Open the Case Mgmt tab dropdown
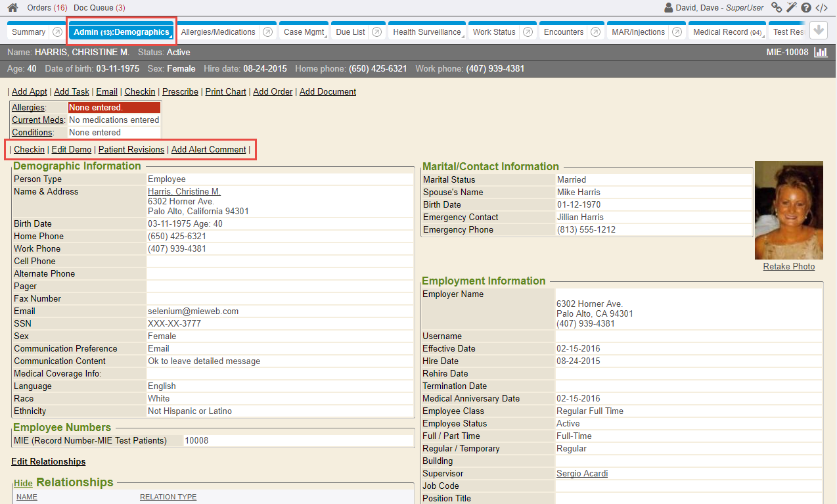The width and height of the screenshot is (837, 504). click(304, 32)
